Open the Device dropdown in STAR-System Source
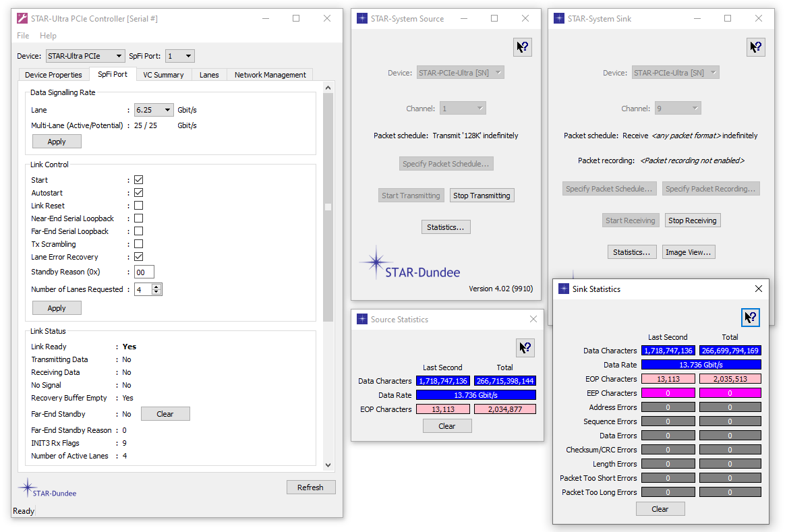 pyautogui.click(x=460, y=73)
